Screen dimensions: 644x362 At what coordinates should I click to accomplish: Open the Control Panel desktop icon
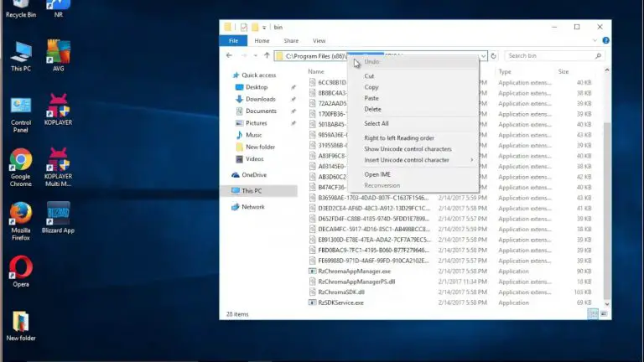click(20, 115)
